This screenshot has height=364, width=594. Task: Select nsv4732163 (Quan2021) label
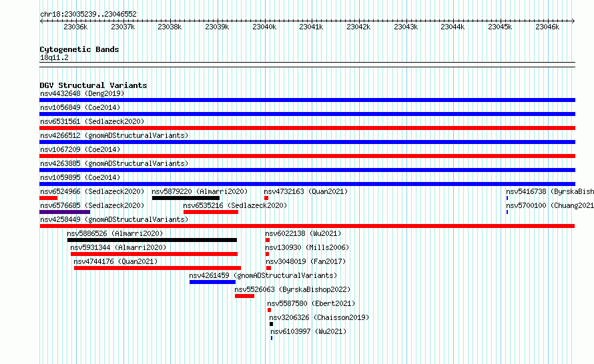coord(306,191)
